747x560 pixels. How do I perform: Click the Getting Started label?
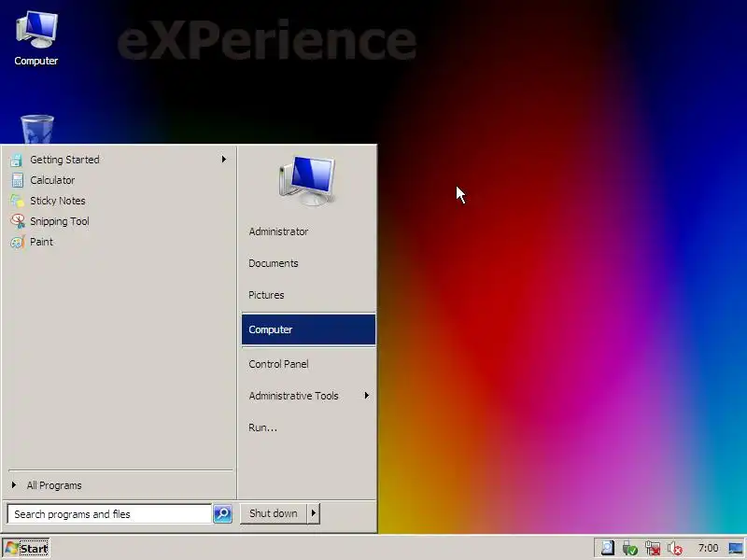(64, 160)
